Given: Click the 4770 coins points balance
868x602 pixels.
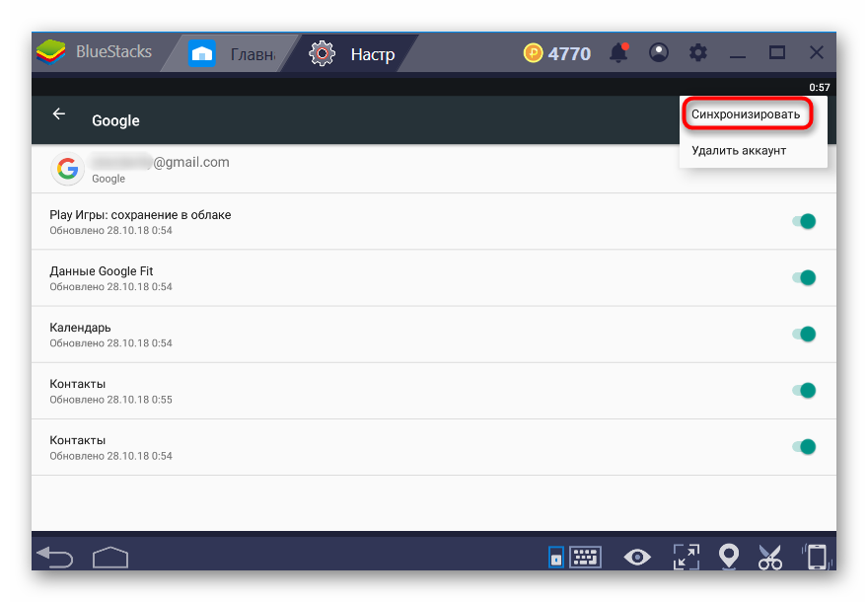Looking at the screenshot, I should coord(557,53).
